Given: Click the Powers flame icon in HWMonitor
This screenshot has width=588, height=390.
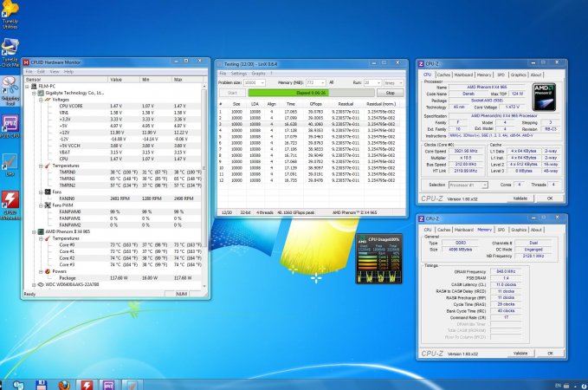Looking at the screenshot, I should [48, 271].
